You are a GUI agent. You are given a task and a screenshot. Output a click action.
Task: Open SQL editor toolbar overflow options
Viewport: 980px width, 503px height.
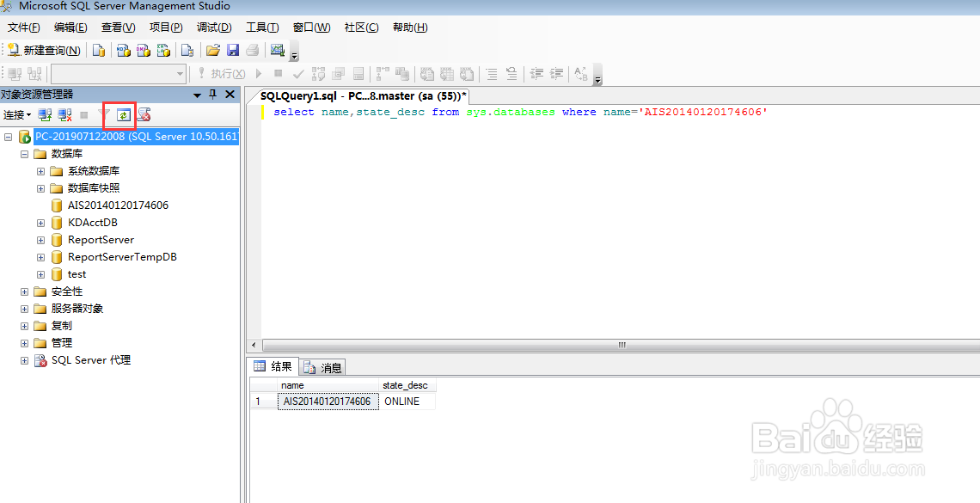click(597, 77)
